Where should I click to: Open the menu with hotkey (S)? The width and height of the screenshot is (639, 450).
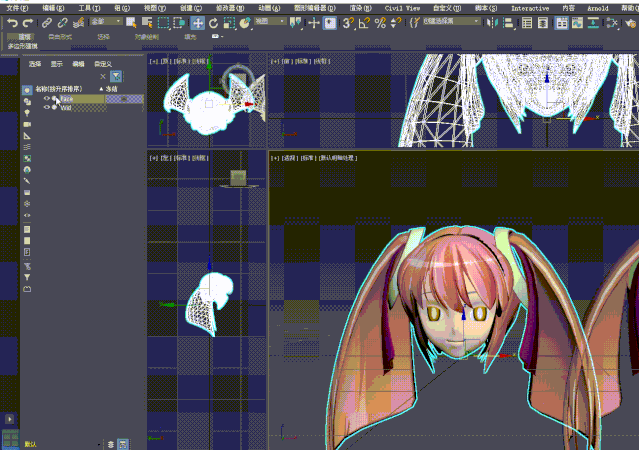(x=486, y=8)
